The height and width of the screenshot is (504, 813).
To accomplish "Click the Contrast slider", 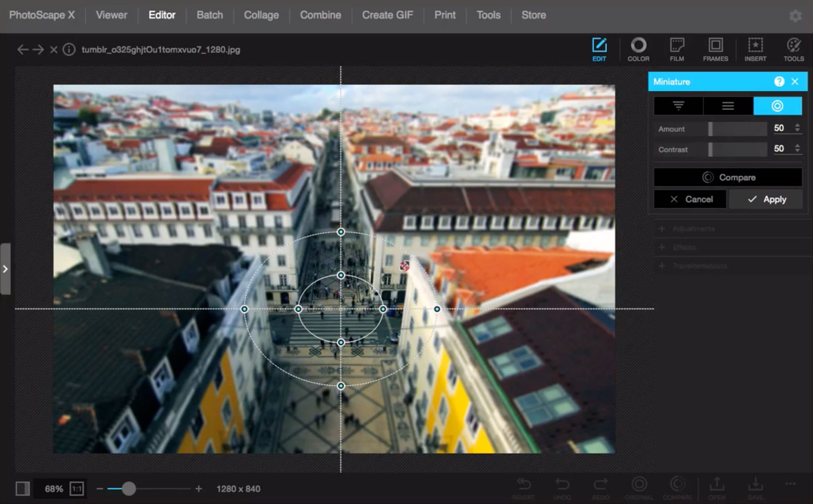I will (x=738, y=149).
